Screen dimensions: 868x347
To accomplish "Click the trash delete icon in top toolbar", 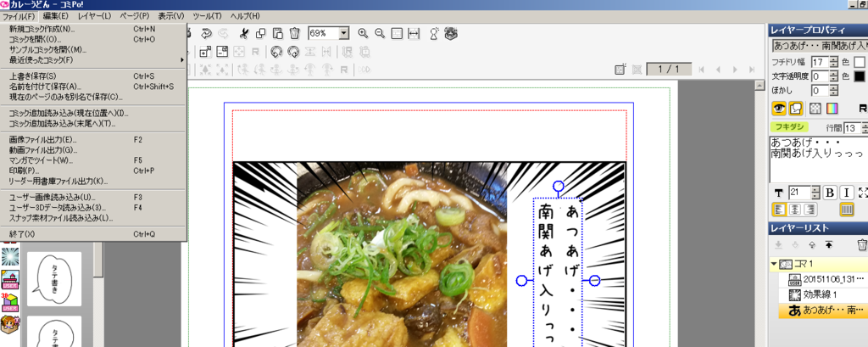I will coord(295,33).
